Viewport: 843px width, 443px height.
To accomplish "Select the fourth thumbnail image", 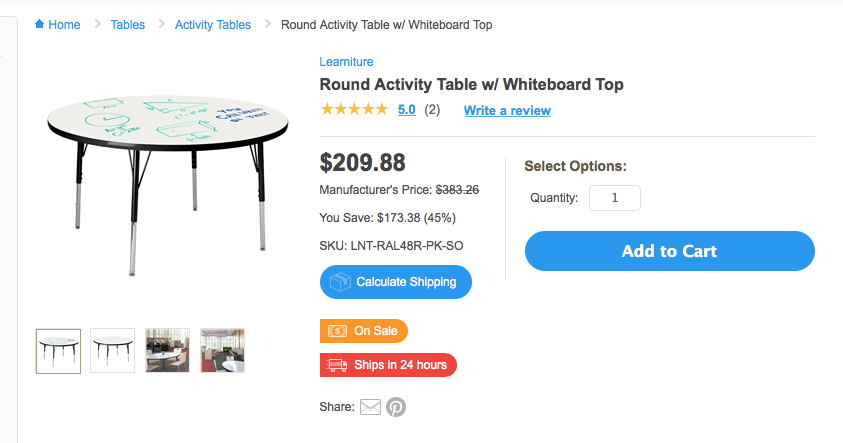I will pyautogui.click(x=222, y=351).
